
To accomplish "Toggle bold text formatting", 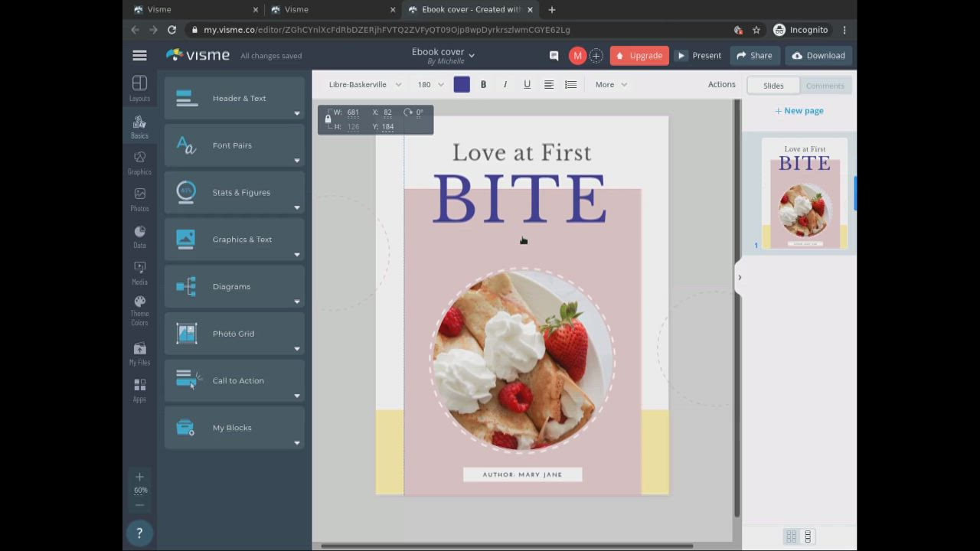I will 483,85.
